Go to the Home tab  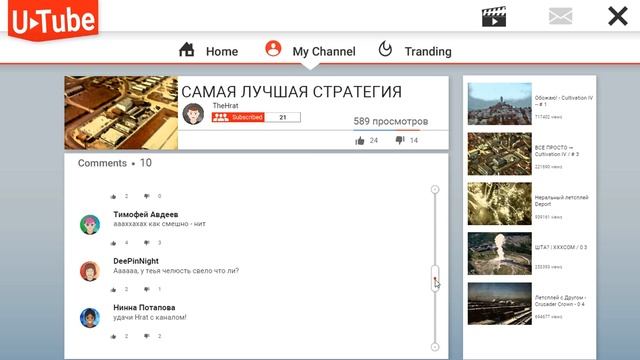click(222, 51)
